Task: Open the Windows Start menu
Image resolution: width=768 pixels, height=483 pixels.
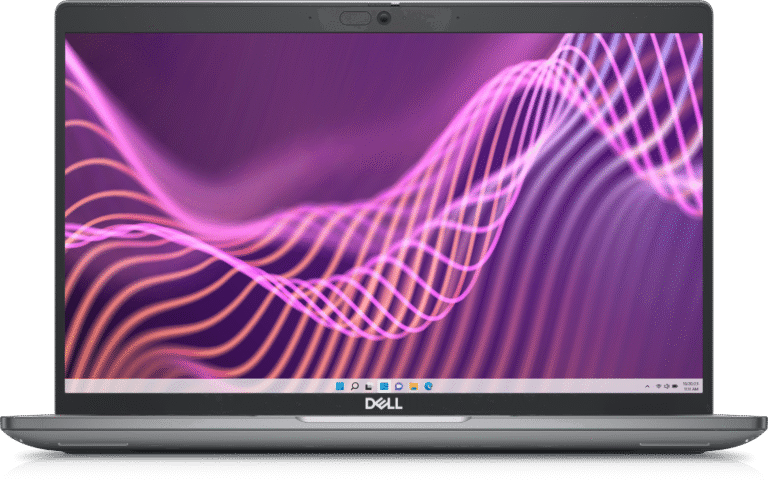Action: [x=339, y=386]
